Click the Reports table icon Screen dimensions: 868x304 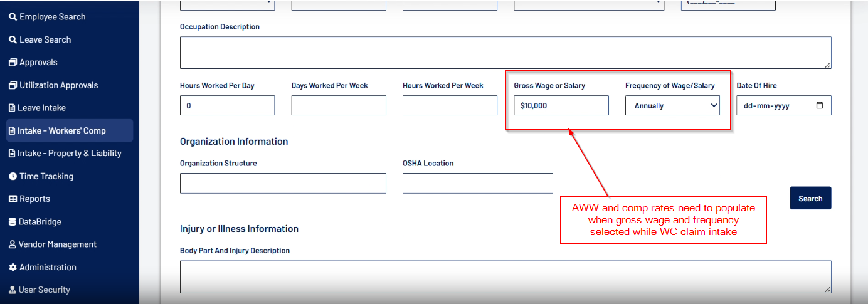13,199
